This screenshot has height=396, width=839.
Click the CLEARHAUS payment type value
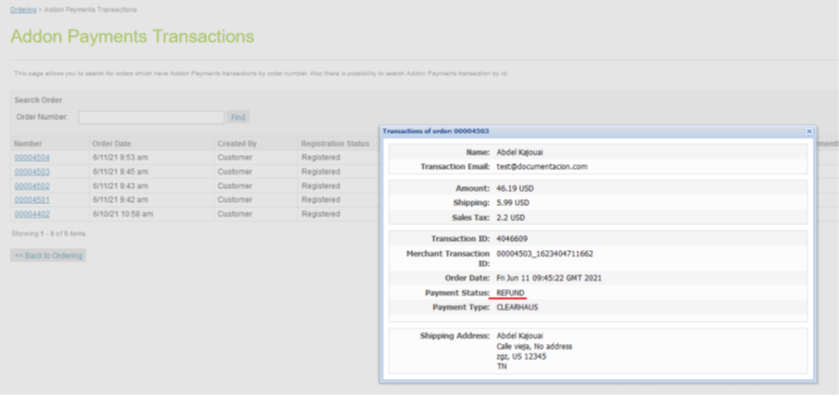click(517, 307)
